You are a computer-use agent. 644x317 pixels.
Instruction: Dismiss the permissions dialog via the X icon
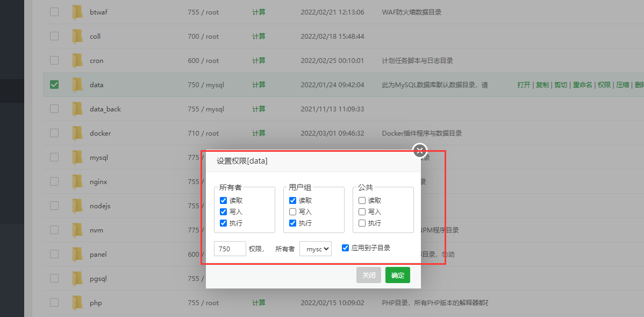tap(419, 151)
